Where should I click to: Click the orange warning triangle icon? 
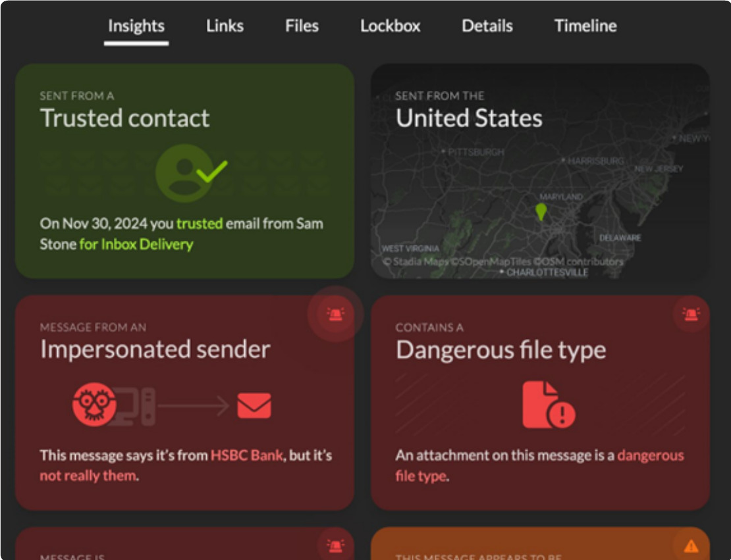[691, 546]
